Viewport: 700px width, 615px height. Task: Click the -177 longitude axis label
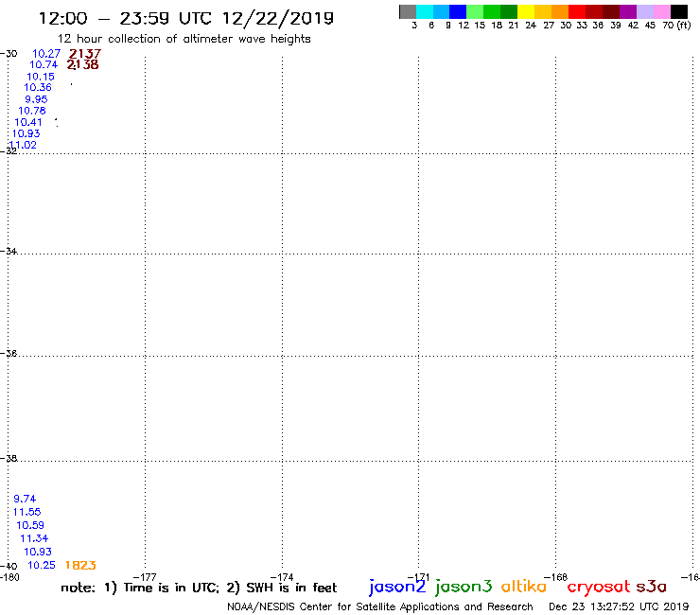click(145, 577)
